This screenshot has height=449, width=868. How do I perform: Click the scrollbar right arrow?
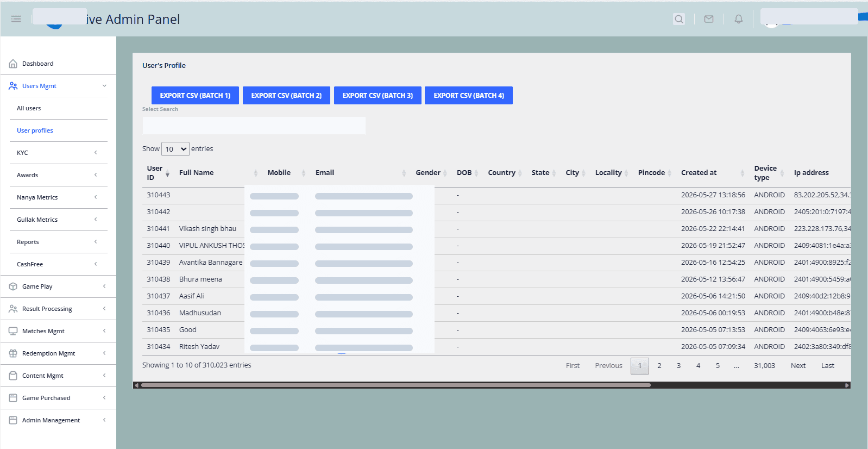847,385
